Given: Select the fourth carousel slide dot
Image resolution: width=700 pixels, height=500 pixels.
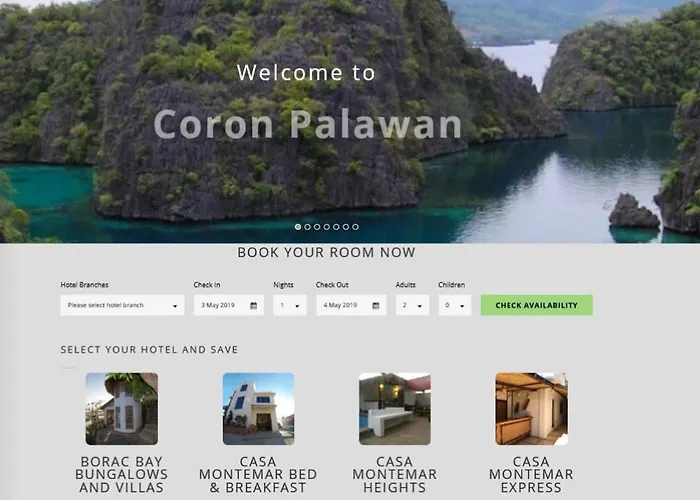Looking at the screenshot, I should coord(327,227).
